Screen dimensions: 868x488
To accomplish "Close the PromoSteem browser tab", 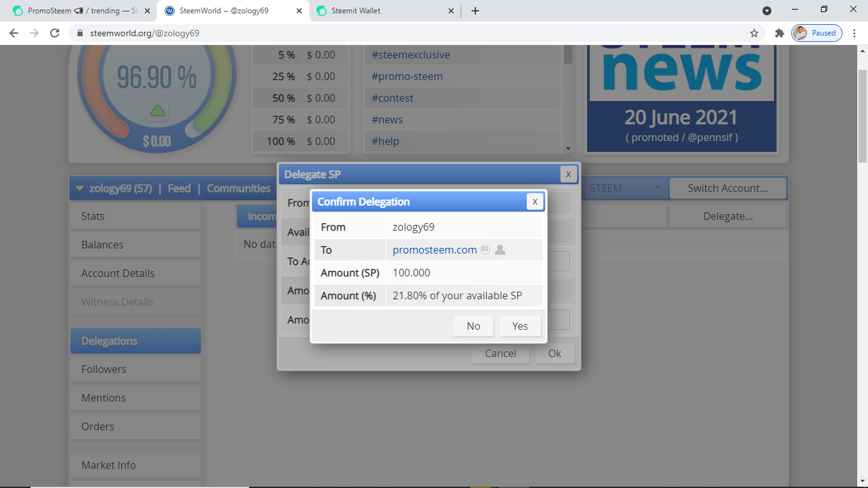I will coord(147,11).
